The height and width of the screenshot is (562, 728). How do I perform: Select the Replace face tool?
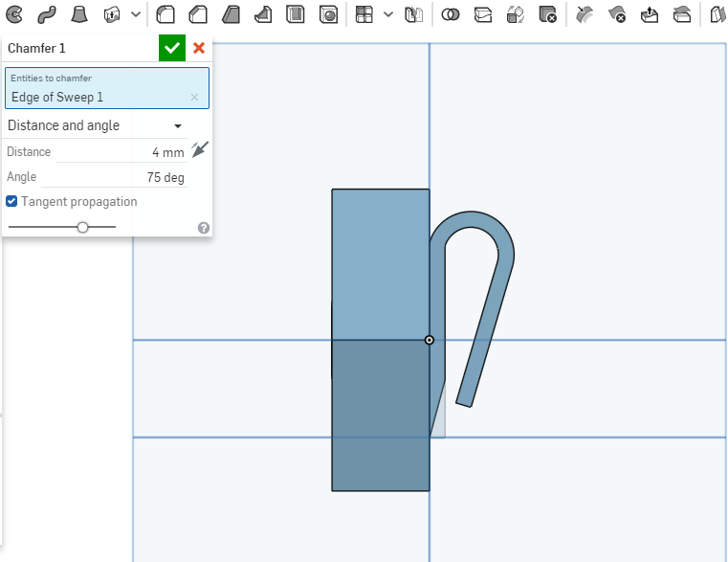point(682,15)
